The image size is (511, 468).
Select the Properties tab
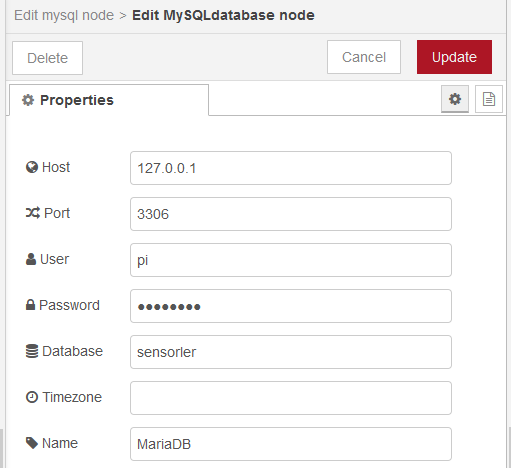[109, 100]
